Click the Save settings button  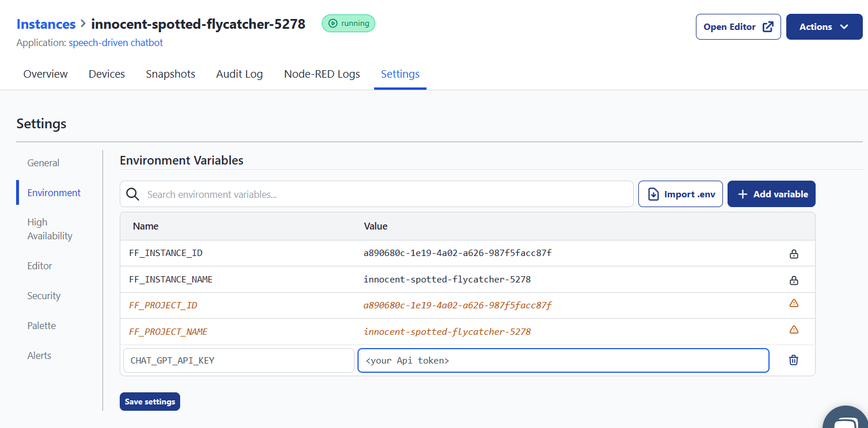tap(150, 401)
